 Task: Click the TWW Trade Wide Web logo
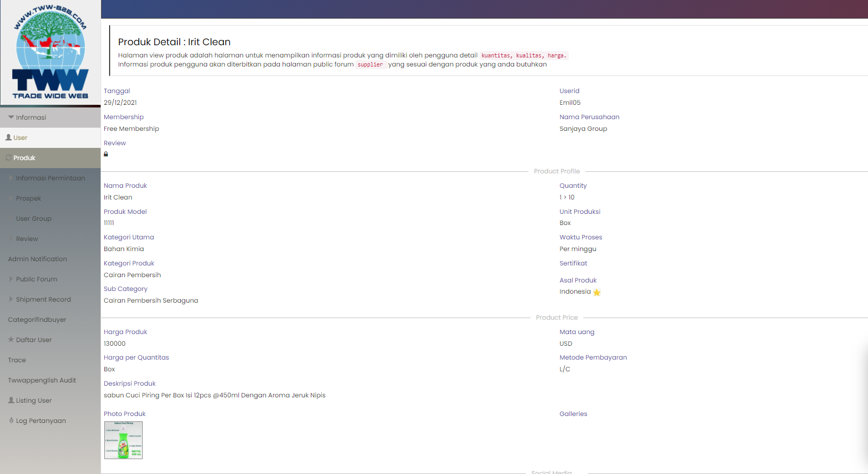(x=51, y=52)
